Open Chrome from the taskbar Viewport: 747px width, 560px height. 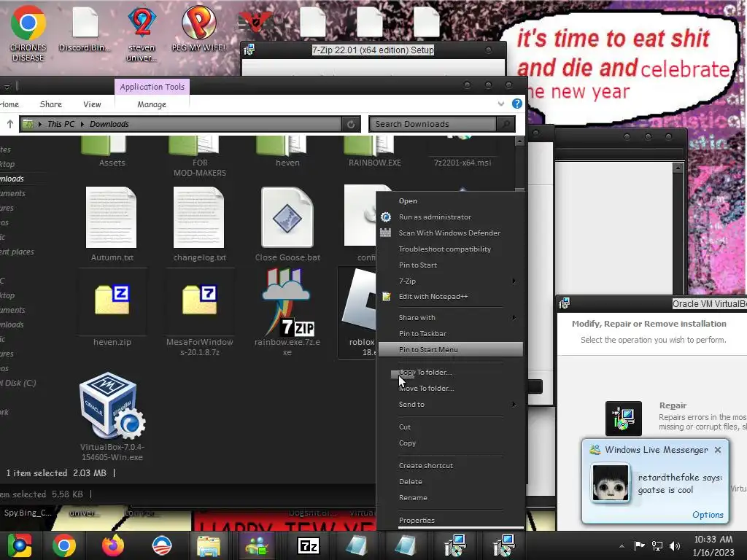[64, 545]
